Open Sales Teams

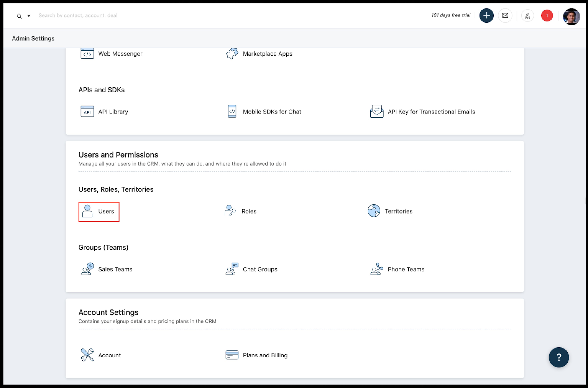click(115, 269)
